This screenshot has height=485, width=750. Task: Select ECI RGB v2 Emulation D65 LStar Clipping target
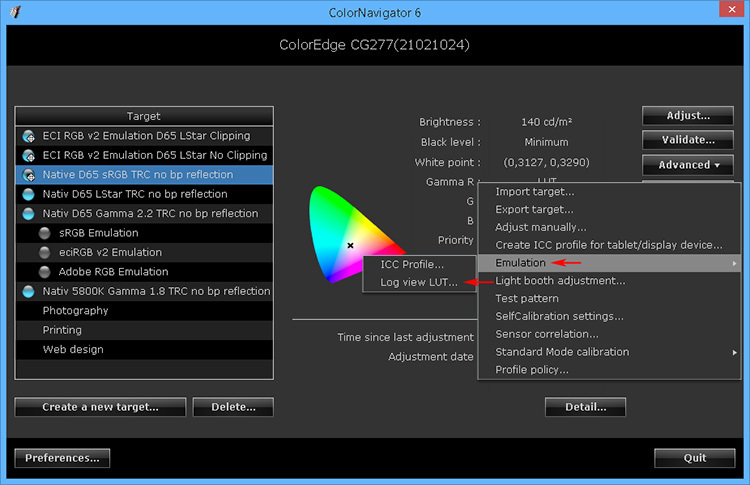point(144,136)
